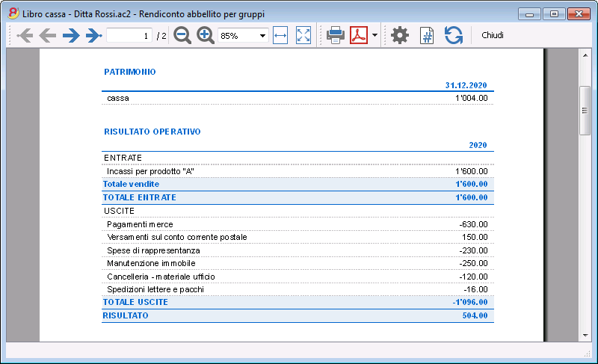Zoom in with plus magnifier
598x364 pixels.
(205, 35)
